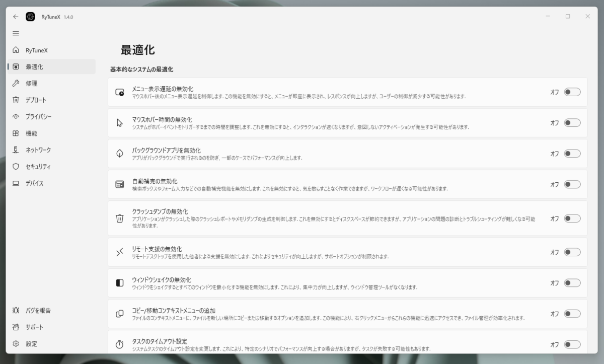Go to the 修理 section
This screenshot has height=364, width=604.
pyautogui.click(x=51, y=84)
